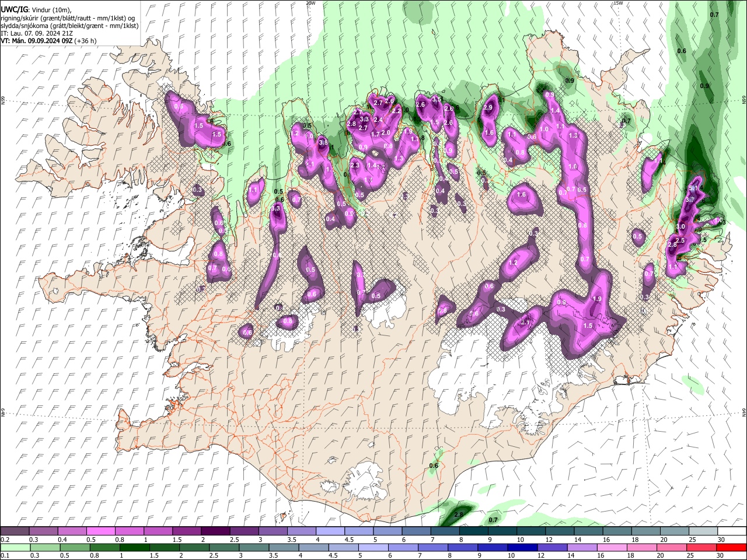Viewport: 747px width, 560px height.
Task: Pick the lavender swatch labeled 4 in snow legend
Action: point(330,531)
